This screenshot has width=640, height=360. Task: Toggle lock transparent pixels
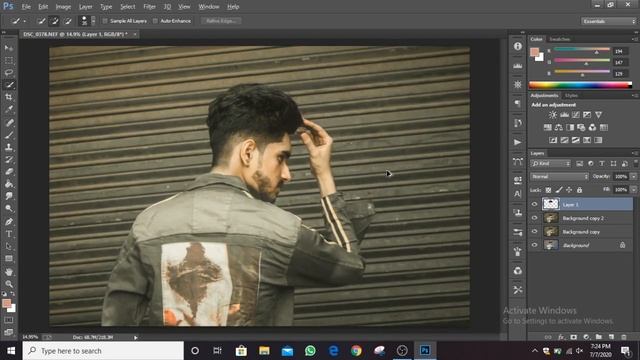548,190
